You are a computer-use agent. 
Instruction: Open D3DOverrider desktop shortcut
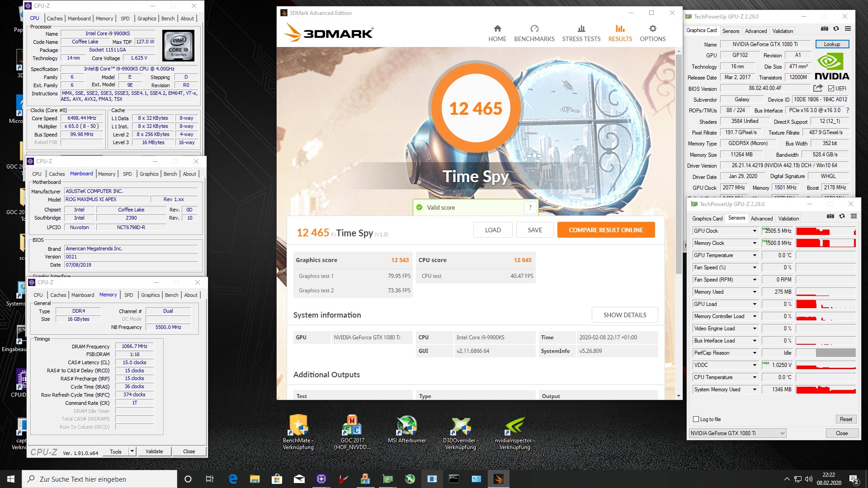tap(461, 432)
